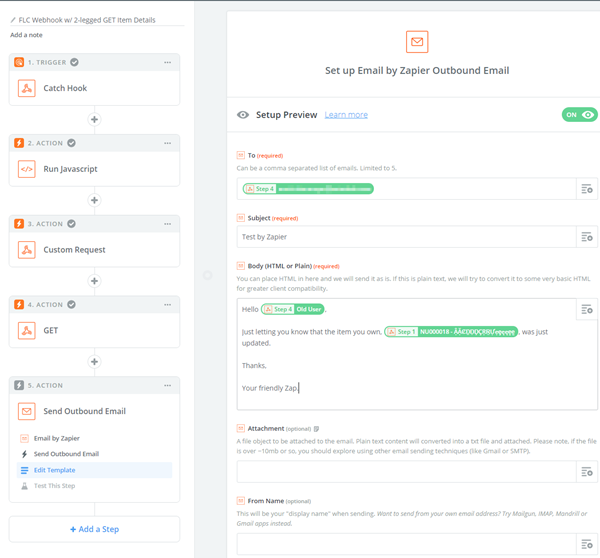Open insert-field menu for the From Name field
600x558 pixels.
[x=587, y=544]
